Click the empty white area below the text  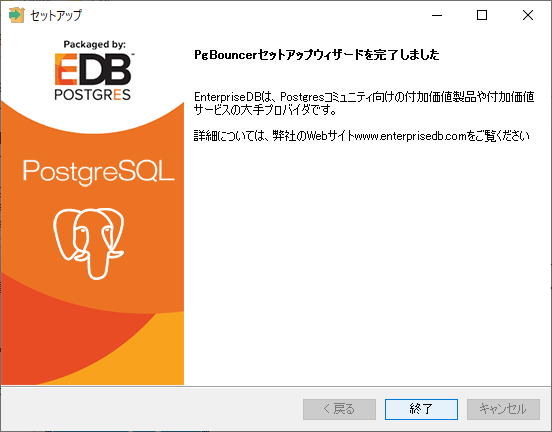(366, 264)
